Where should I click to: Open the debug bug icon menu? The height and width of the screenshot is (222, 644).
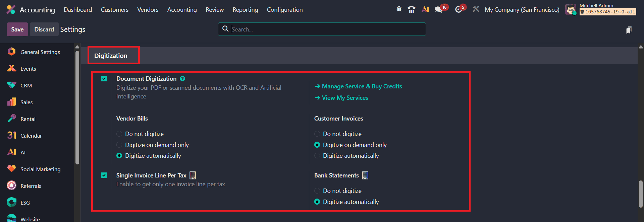click(x=399, y=9)
